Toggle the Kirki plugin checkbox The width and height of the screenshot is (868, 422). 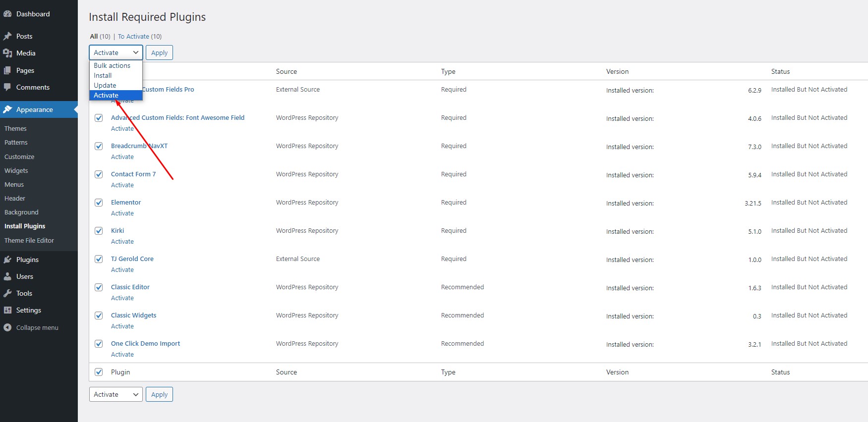(x=99, y=231)
